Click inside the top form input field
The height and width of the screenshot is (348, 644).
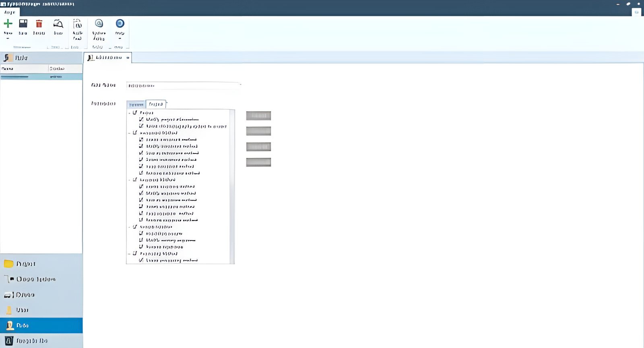pos(184,85)
